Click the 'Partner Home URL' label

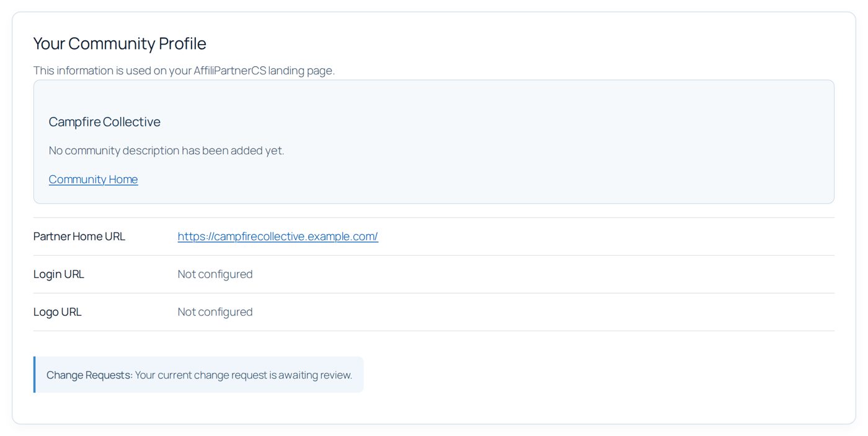[x=79, y=236]
